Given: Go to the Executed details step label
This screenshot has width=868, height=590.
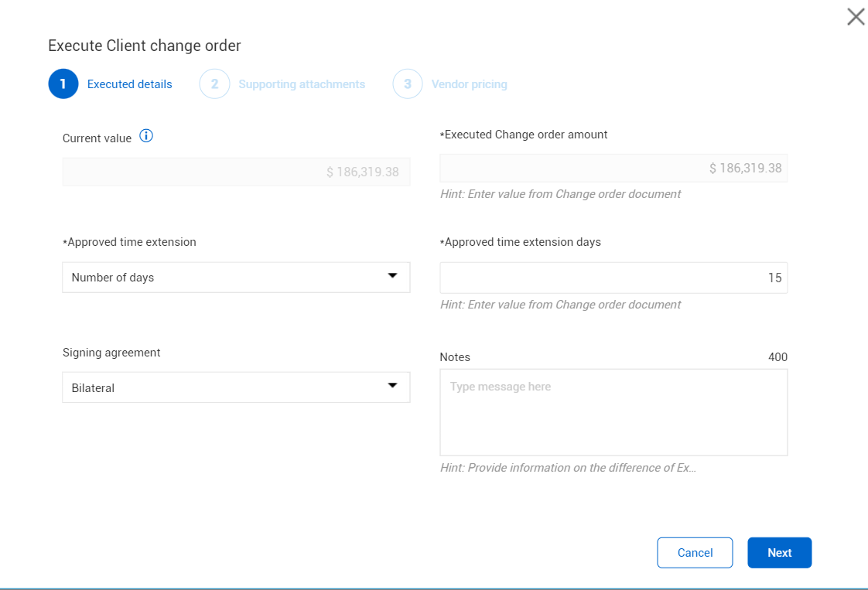Looking at the screenshot, I should tap(129, 84).
